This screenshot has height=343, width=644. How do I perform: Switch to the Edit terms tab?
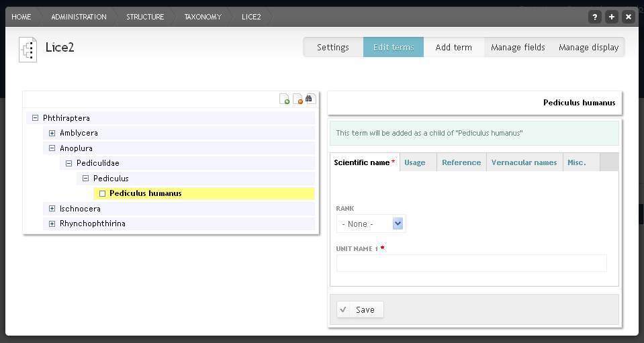click(394, 47)
